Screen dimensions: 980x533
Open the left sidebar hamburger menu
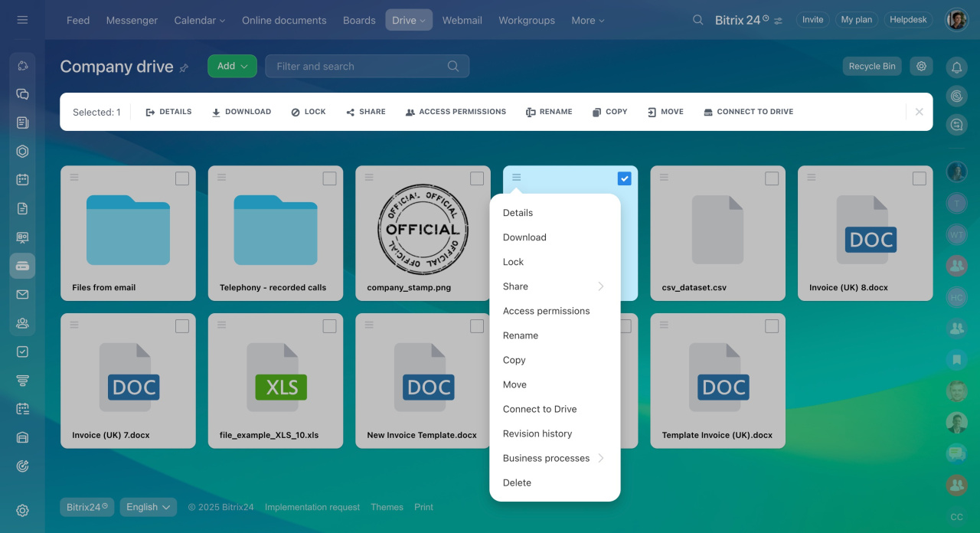pos(22,20)
